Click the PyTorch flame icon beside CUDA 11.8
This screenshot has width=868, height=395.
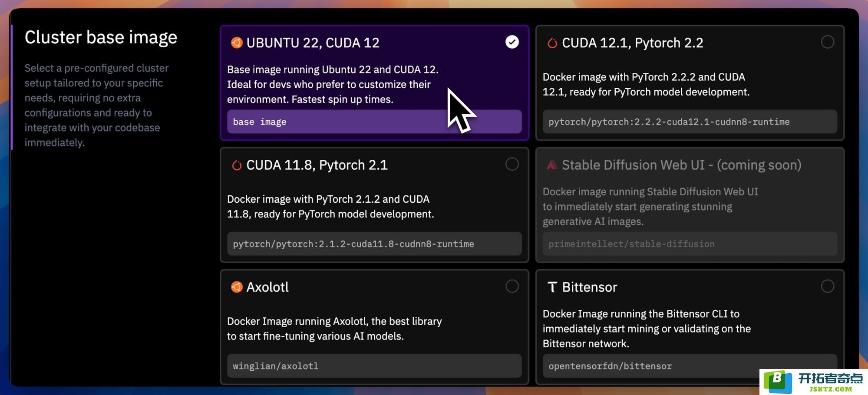pyautogui.click(x=237, y=165)
